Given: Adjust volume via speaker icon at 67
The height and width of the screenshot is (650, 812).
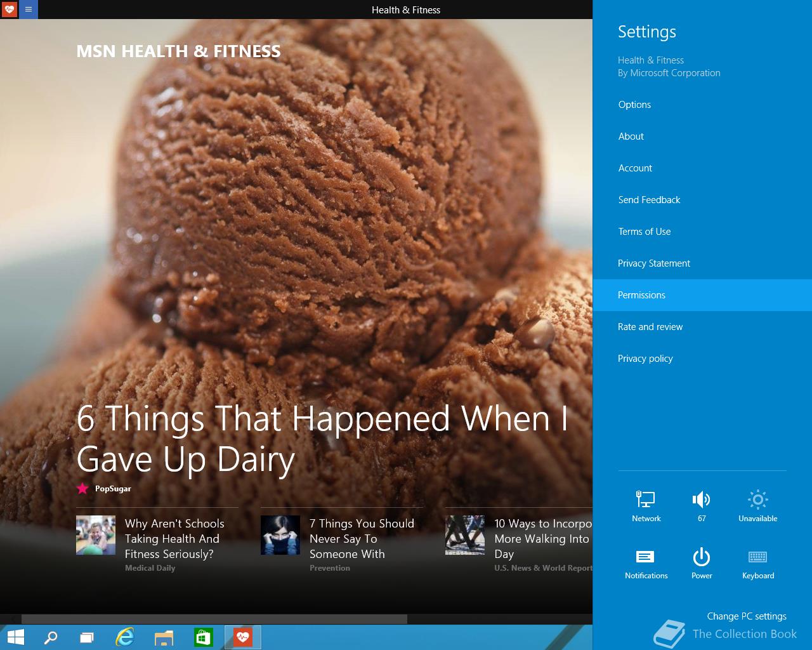Looking at the screenshot, I should [702, 506].
